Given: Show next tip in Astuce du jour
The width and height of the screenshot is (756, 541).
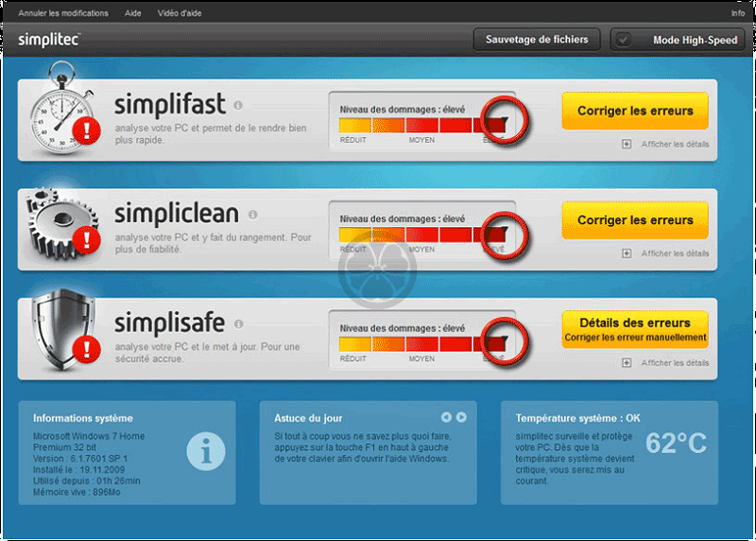Looking at the screenshot, I should coord(461,417).
